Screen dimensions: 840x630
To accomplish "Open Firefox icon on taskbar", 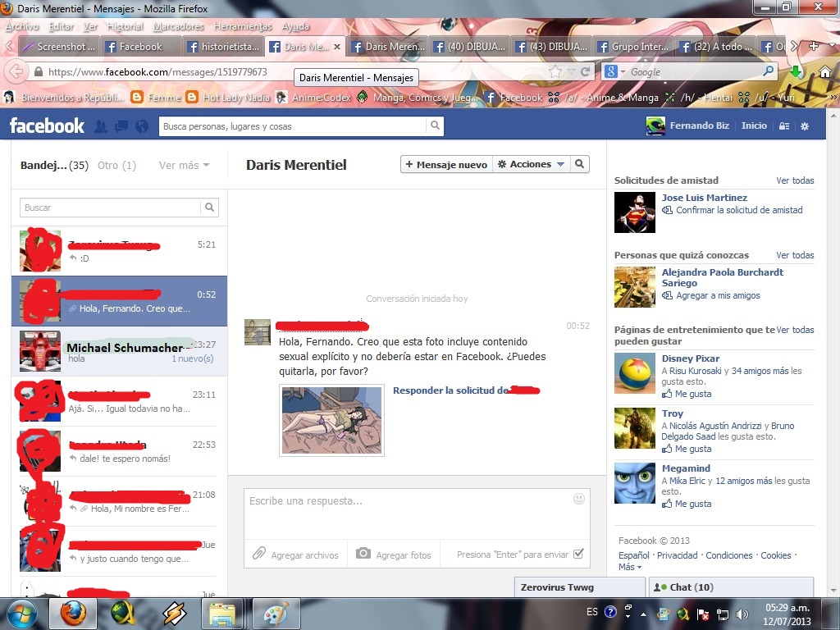I will point(73,614).
